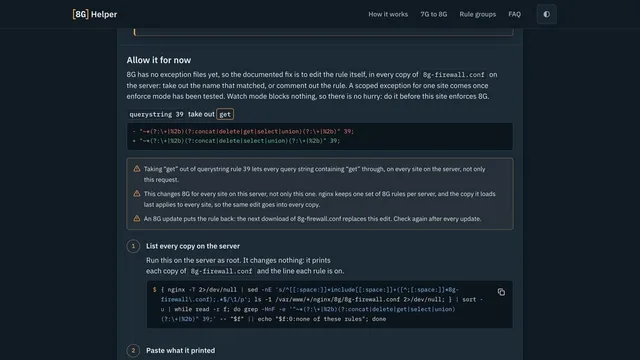Click the 'List every copy on the server' step title
This screenshot has width=640, height=360.
tap(193, 246)
